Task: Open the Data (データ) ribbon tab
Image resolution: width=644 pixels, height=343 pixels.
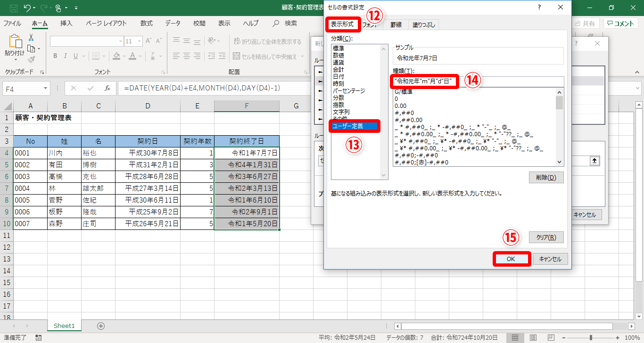Action: coord(173,23)
